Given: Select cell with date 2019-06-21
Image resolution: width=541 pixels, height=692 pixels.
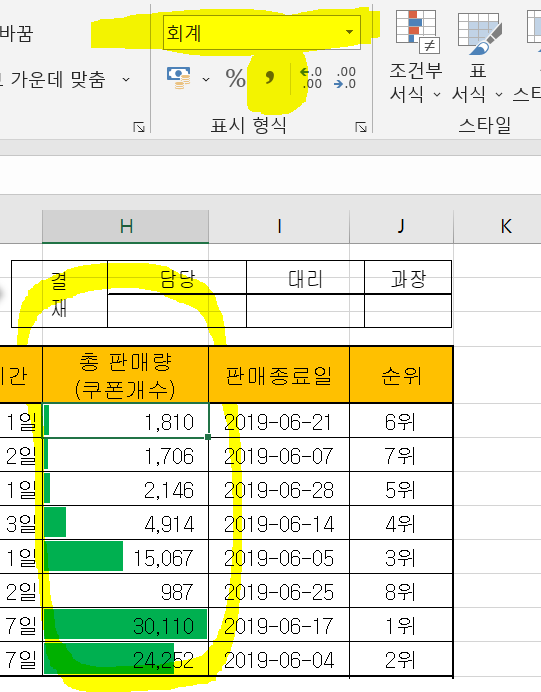Looking at the screenshot, I should click(279, 421).
